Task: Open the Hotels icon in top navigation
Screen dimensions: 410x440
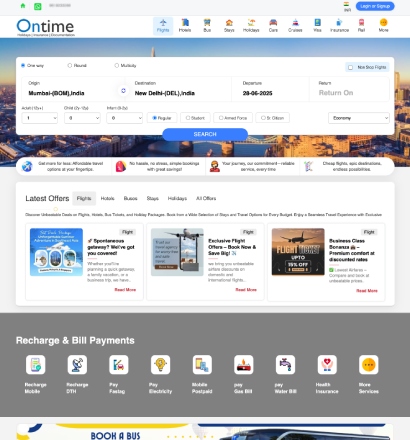Action: (x=185, y=22)
